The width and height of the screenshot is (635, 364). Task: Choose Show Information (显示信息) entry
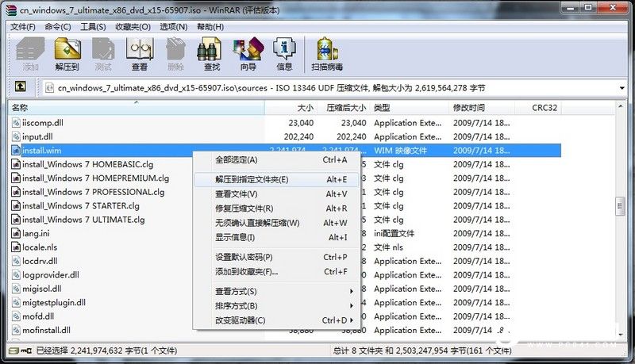276,237
